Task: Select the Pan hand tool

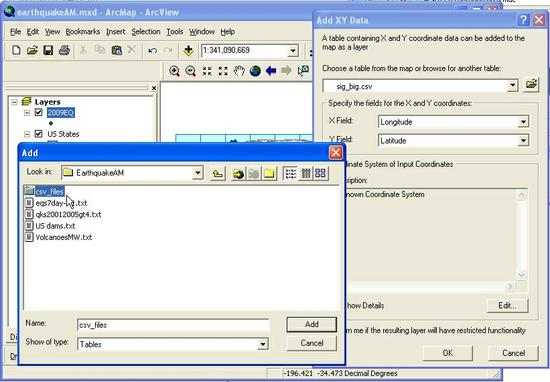Action: click(239, 71)
